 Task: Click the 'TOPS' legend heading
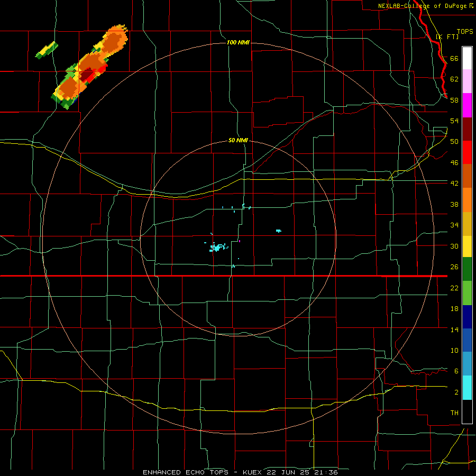[465, 31]
